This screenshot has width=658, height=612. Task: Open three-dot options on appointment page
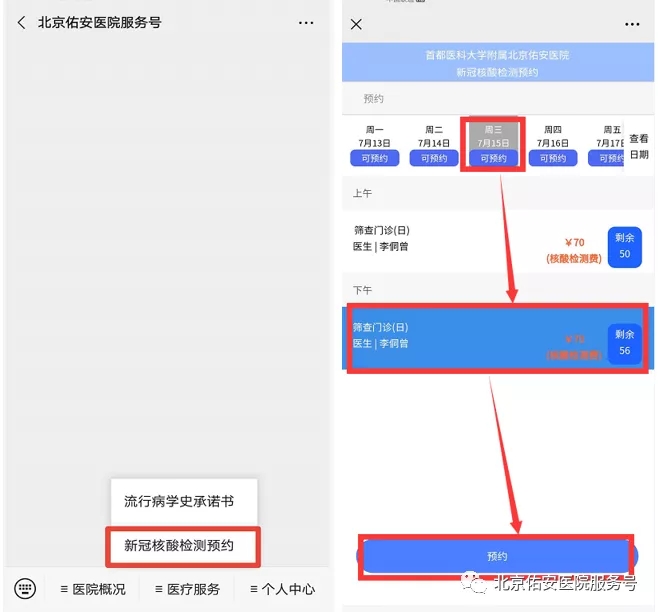point(631,24)
